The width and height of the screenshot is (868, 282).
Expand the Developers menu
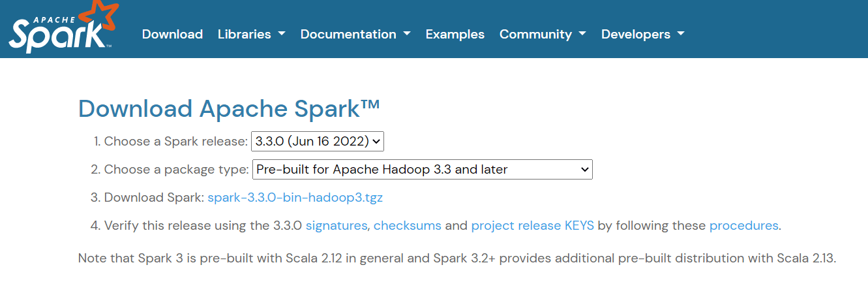point(642,34)
